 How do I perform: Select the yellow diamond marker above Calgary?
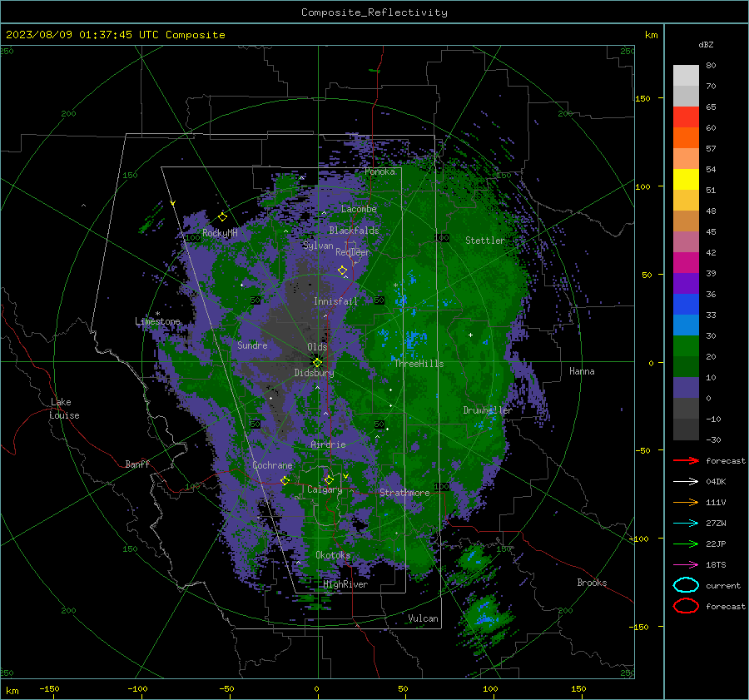point(329,479)
